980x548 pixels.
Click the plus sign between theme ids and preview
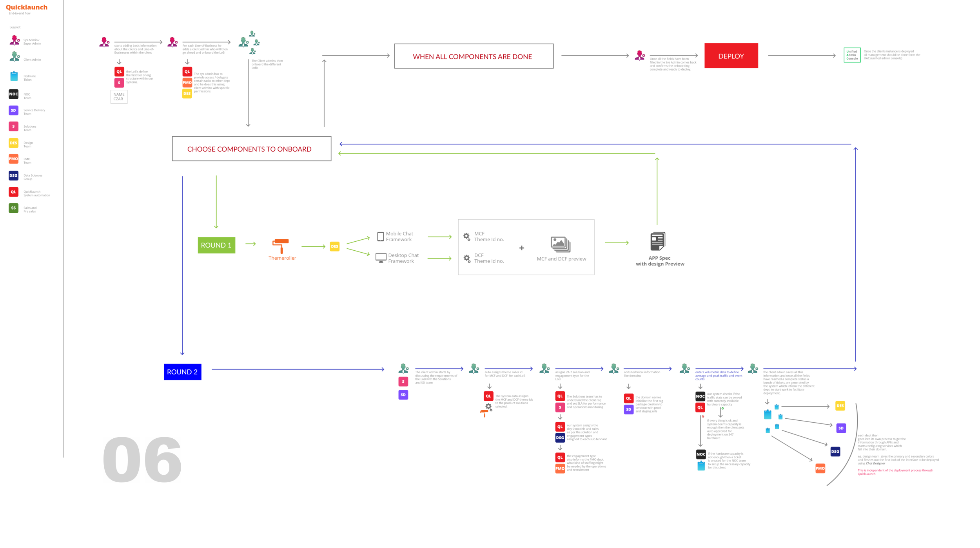(x=521, y=248)
